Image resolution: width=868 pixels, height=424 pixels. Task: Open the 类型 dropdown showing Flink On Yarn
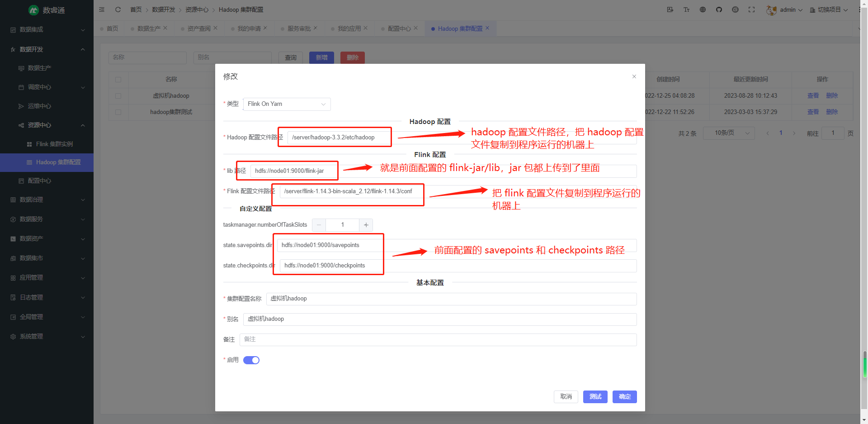click(x=286, y=104)
